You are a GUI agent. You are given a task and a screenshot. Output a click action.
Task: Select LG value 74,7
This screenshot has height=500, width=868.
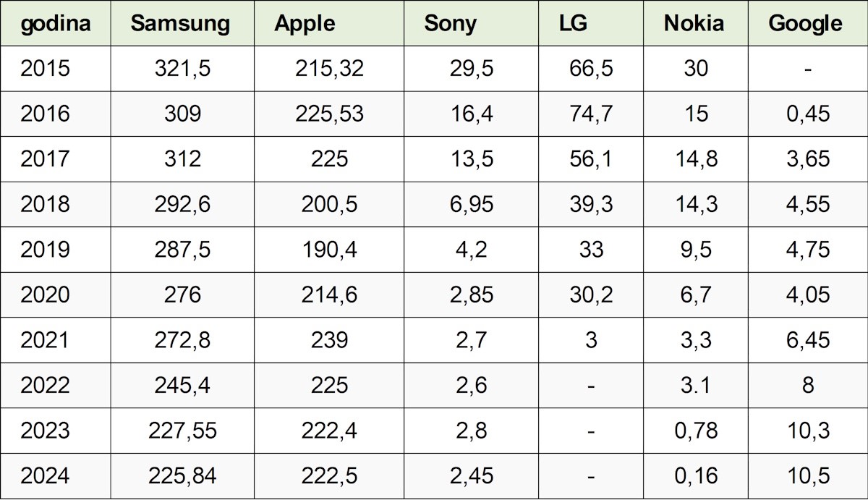tap(590, 114)
